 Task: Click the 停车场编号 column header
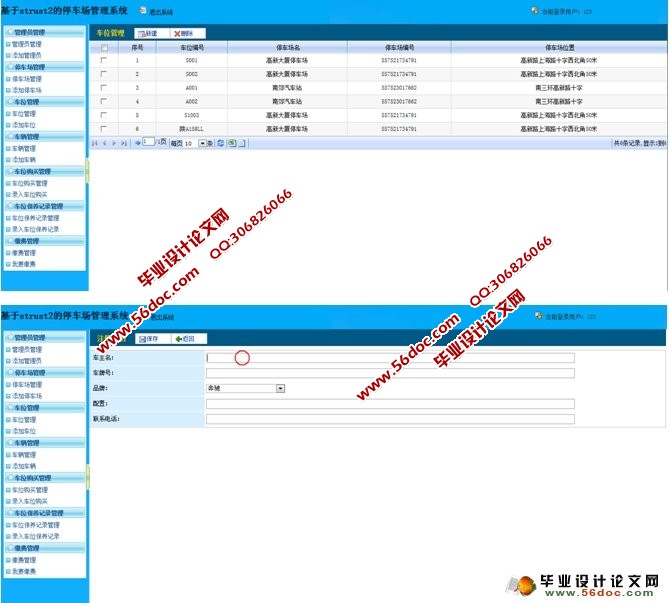(x=399, y=47)
